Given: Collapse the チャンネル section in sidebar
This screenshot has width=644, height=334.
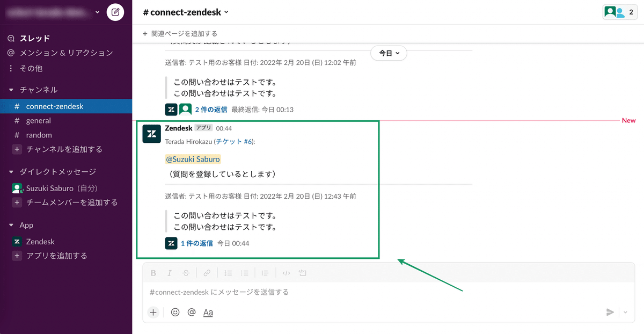Looking at the screenshot, I should click(11, 90).
